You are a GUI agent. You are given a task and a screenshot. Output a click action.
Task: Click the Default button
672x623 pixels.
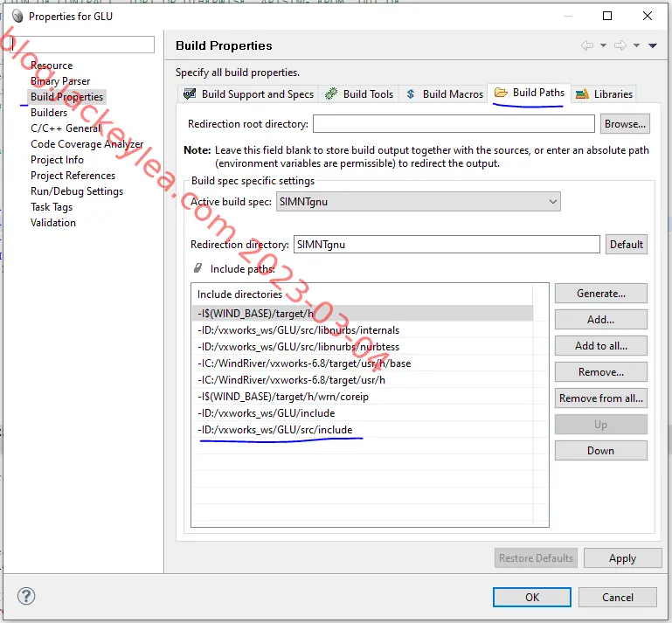pos(627,245)
